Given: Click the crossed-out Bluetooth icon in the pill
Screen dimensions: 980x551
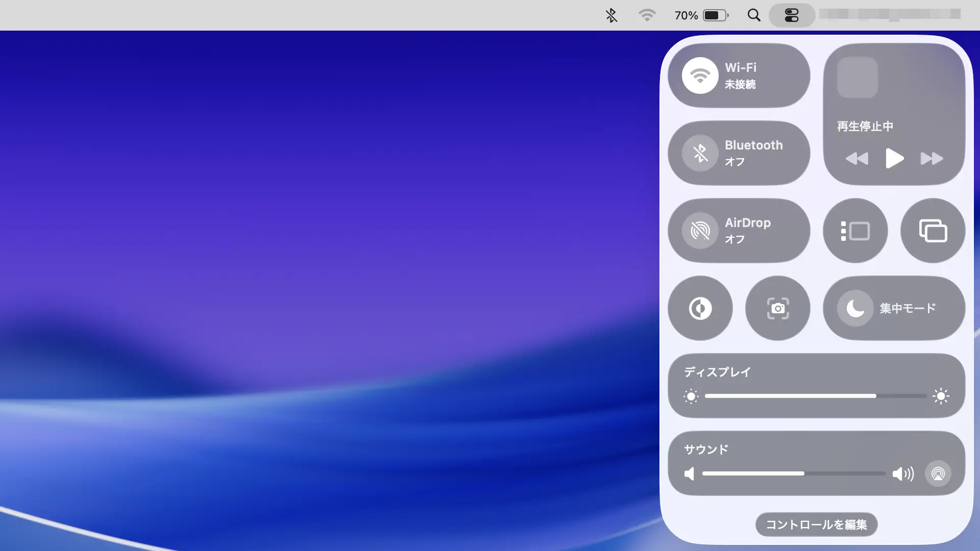Looking at the screenshot, I should tap(700, 153).
